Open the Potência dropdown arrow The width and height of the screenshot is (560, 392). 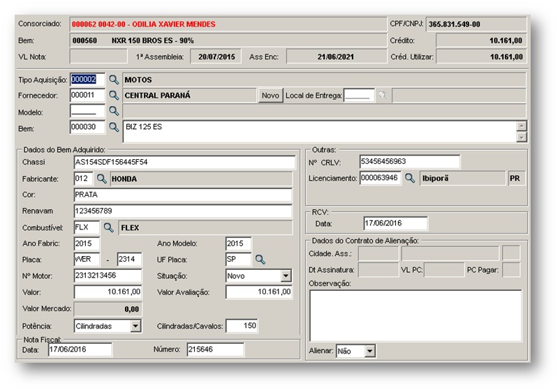[x=135, y=326]
